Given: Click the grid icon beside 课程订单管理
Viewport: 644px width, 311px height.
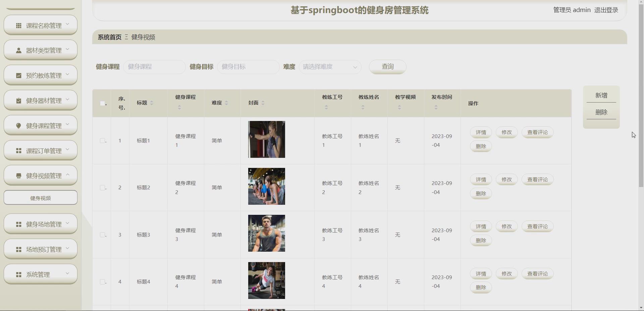Looking at the screenshot, I should point(19,151).
